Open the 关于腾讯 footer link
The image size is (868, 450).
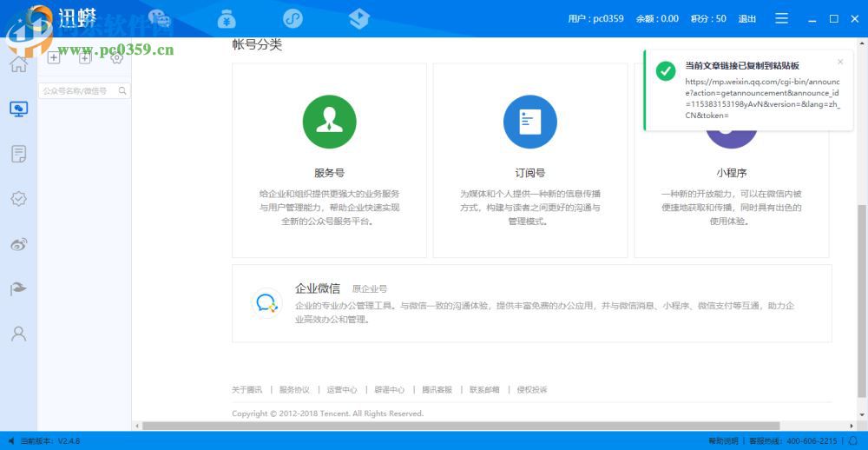point(247,389)
